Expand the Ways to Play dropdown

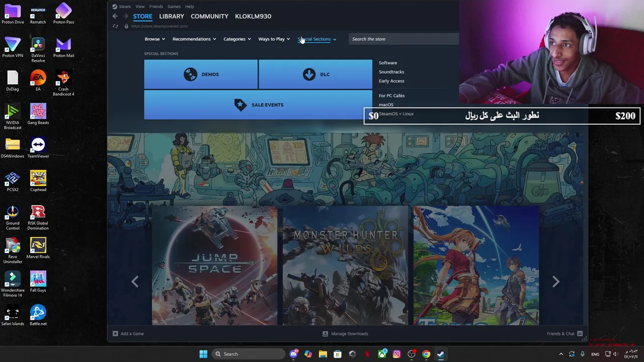(x=274, y=39)
